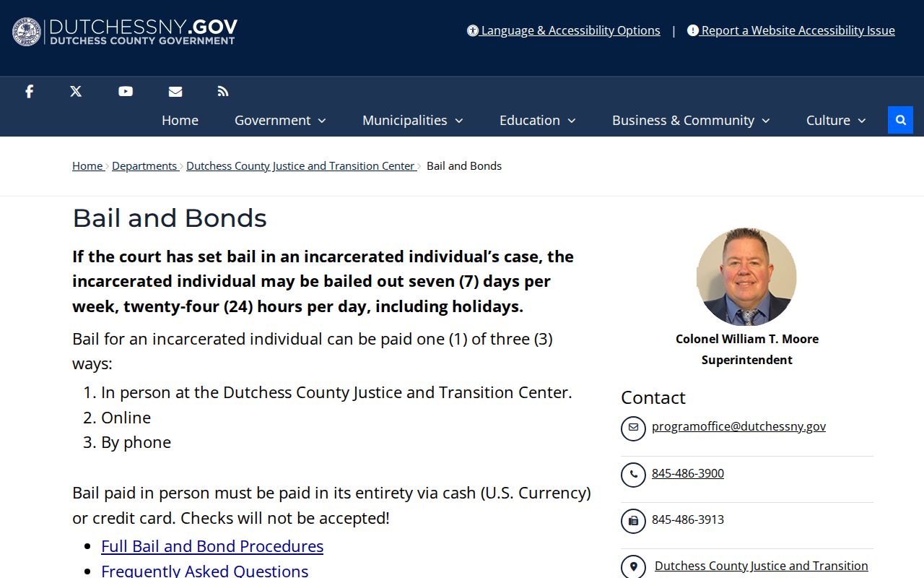Click the email envelope icon in header
Image resolution: width=924 pixels, height=578 pixels.
pyautogui.click(x=175, y=91)
